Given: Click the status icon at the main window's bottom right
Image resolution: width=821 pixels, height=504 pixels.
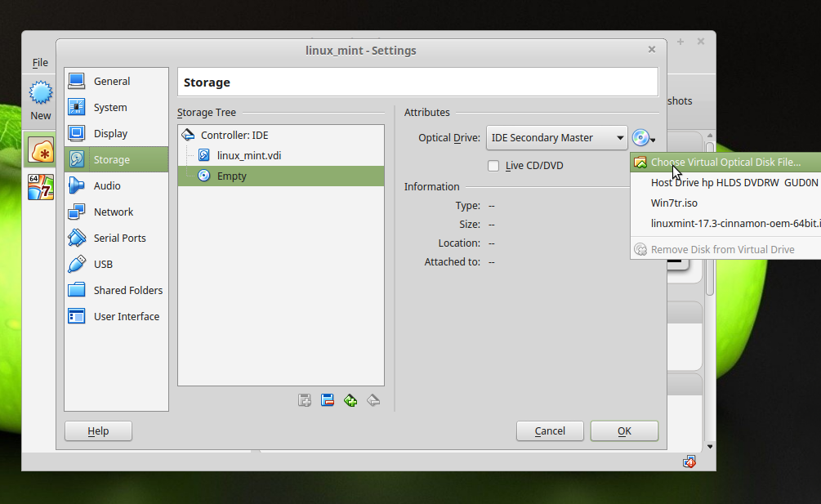Looking at the screenshot, I should [x=689, y=462].
